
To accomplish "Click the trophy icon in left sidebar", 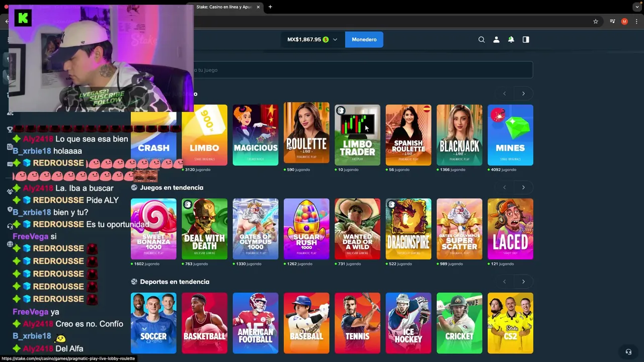I will click(10, 129).
